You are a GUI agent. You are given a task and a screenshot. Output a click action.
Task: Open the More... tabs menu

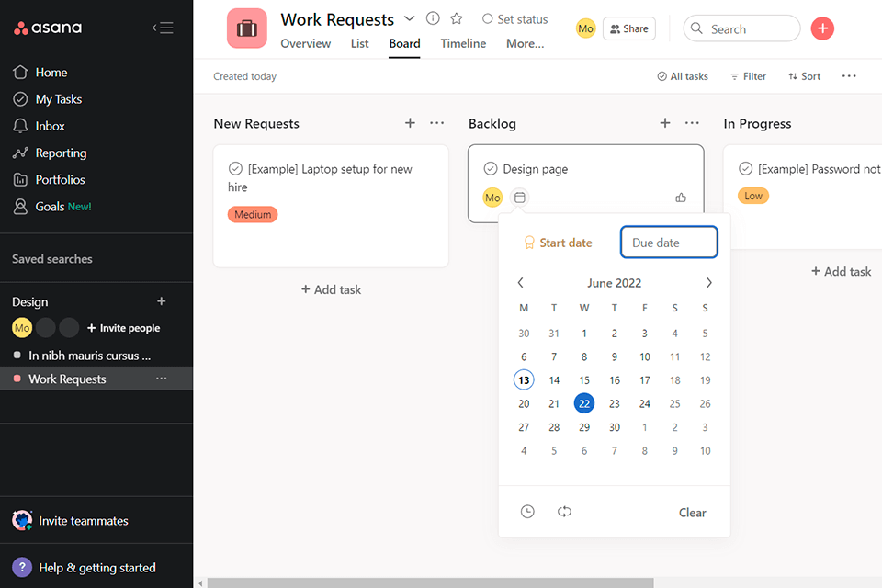click(x=525, y=44)
